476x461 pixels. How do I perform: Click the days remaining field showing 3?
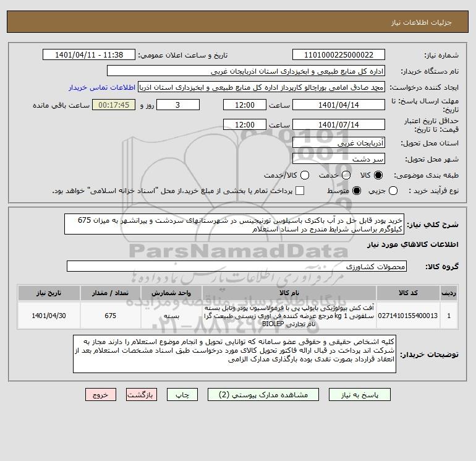point(178,105)
